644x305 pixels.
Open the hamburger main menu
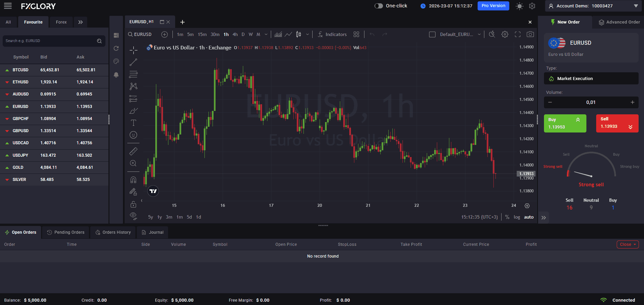[x=8, y=6]
